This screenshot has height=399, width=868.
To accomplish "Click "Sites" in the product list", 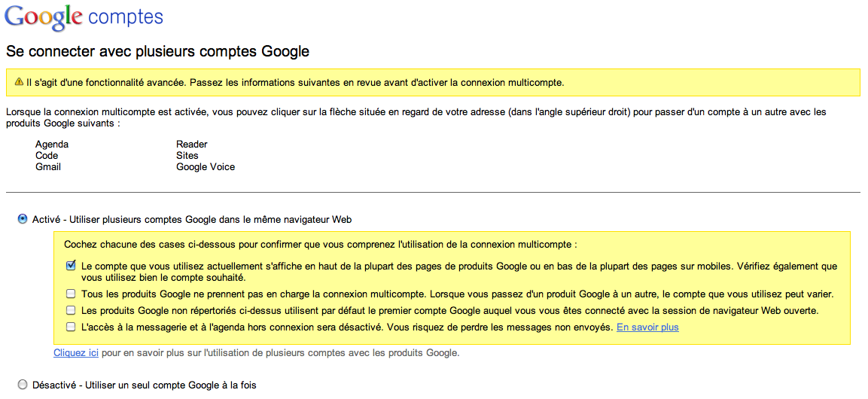I will tap(187, 156).
